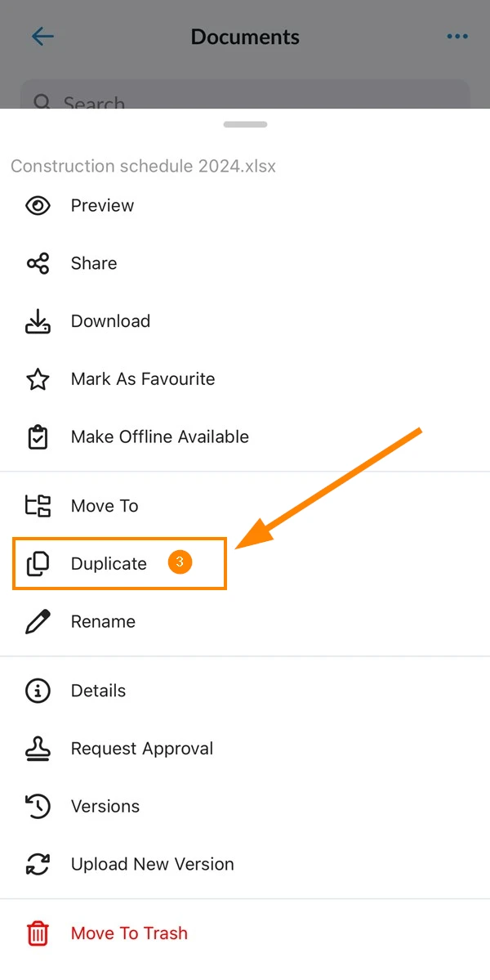Tap the bottom sheet drag handle

[245, 124]
